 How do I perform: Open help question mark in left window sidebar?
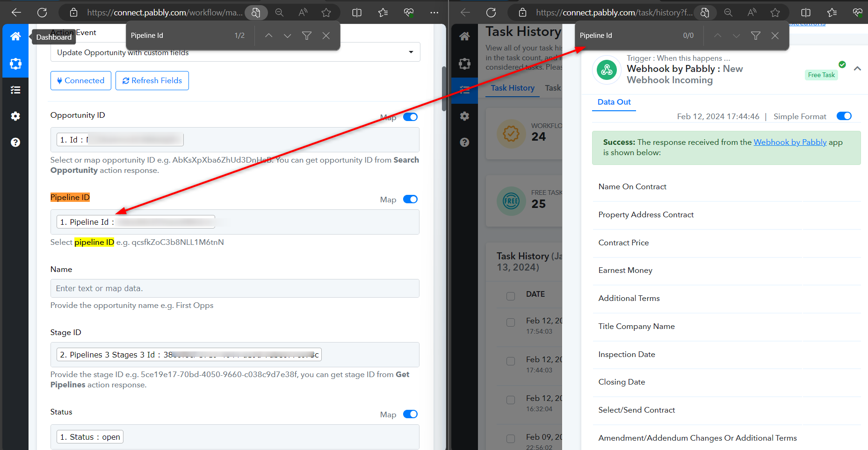(15, 142)
